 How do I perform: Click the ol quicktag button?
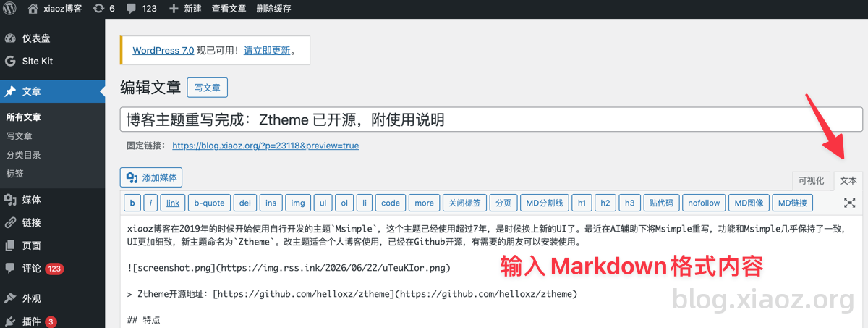pyautogui.click(x=345, y=203)
